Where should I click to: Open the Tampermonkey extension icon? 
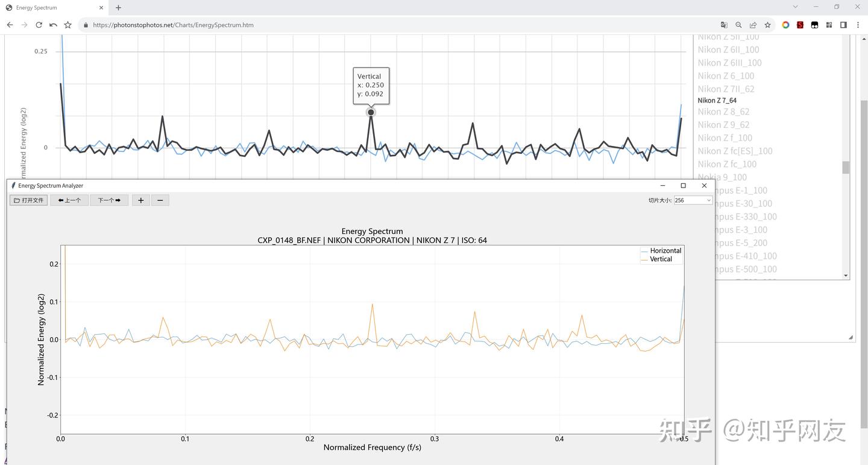pyautogui.click(x=814, y=25)
